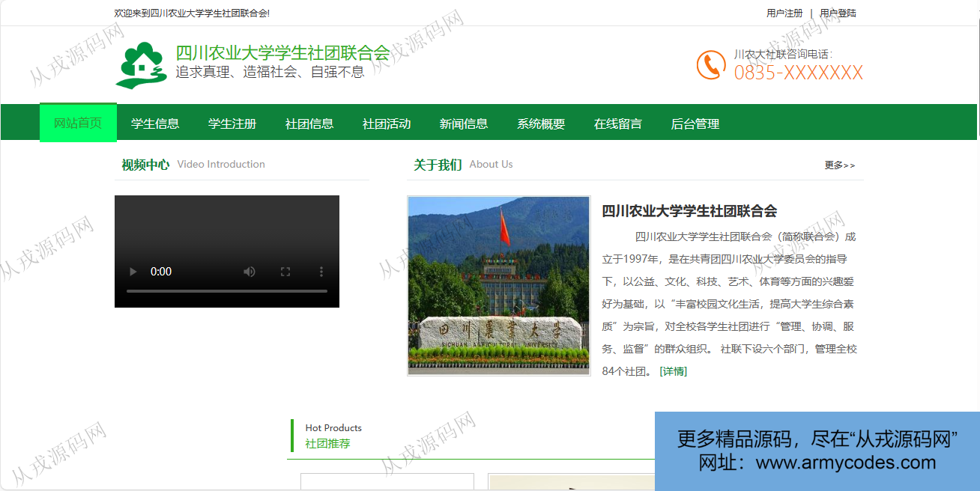The width and height of the screenshot is (980, 491).
Task: Open the [详情] details link
Action: pyautogui.click(x=673, y=371)
